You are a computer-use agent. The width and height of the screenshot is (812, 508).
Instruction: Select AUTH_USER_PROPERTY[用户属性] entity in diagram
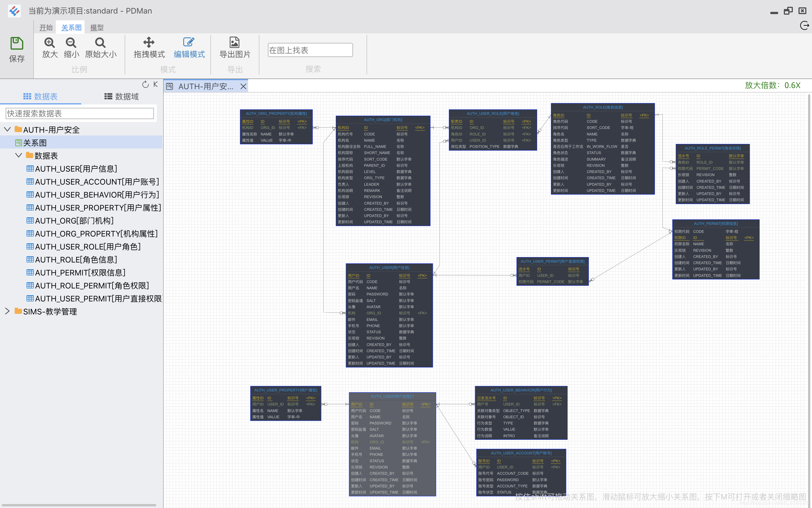(286, 403)
